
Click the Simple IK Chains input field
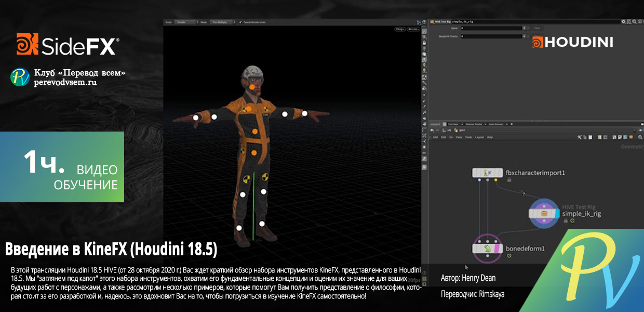click(x=491, y=36)
